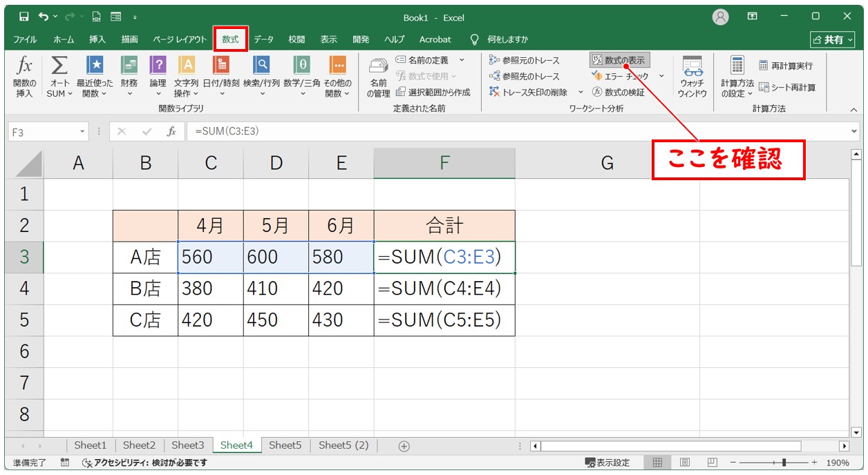The height and width of the screenshot is (475, 868).
Task: Switch to Page Break Preview in status bar
Action: 712,463
